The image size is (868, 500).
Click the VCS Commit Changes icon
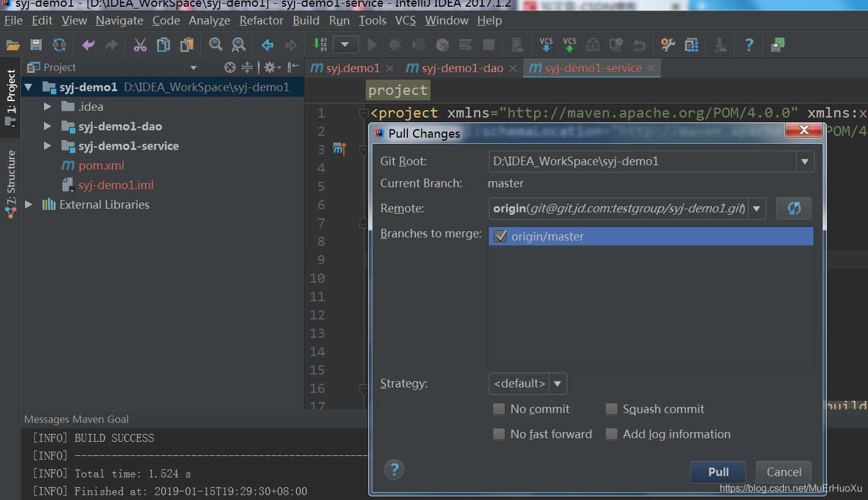(x=570, y=45)
